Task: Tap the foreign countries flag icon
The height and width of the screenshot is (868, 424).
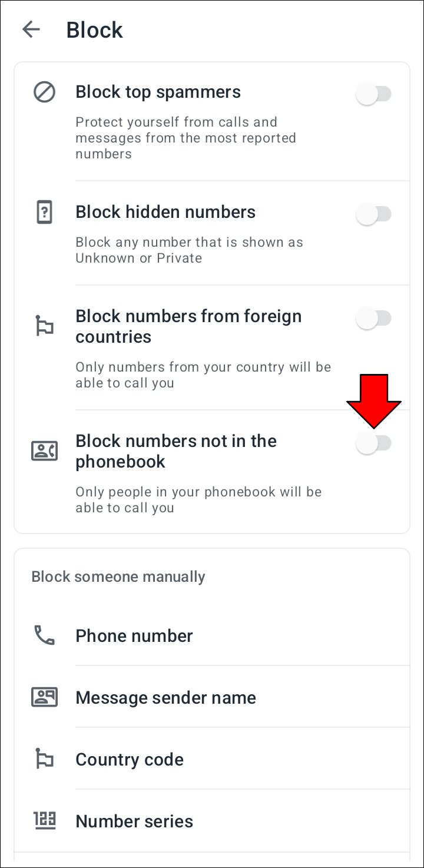Action: click(44, 326)
